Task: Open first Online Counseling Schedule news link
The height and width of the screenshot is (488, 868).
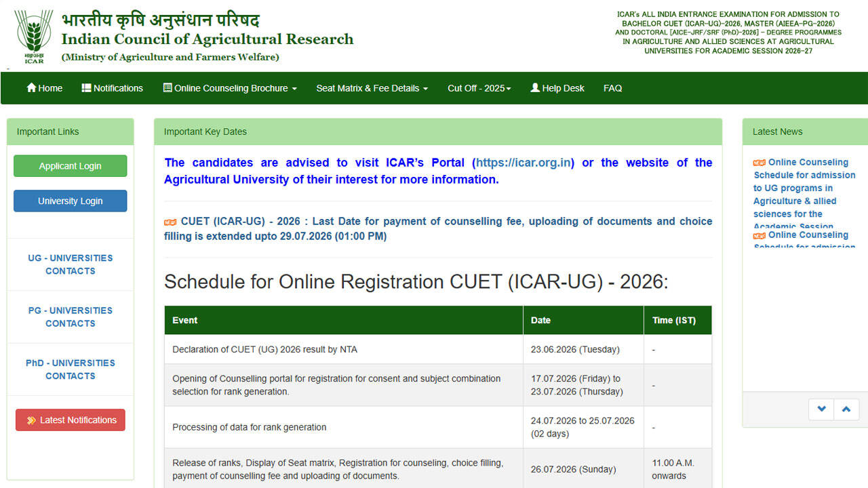Action: point(804,195)
